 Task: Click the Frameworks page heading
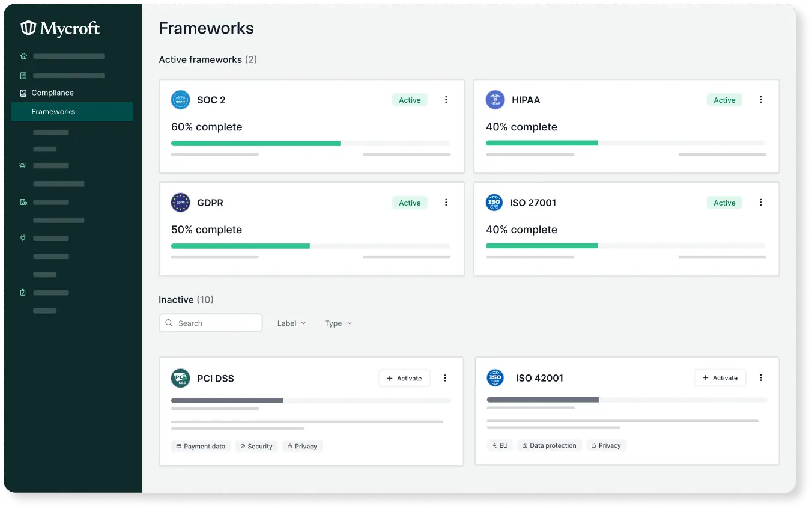click(x=206, y=28)
